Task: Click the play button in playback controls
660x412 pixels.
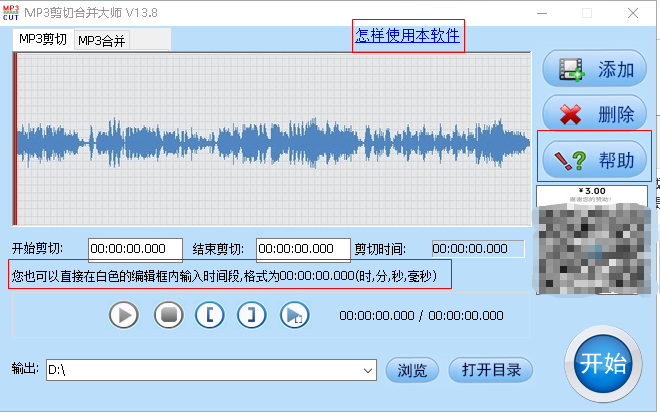Action: 124,315
